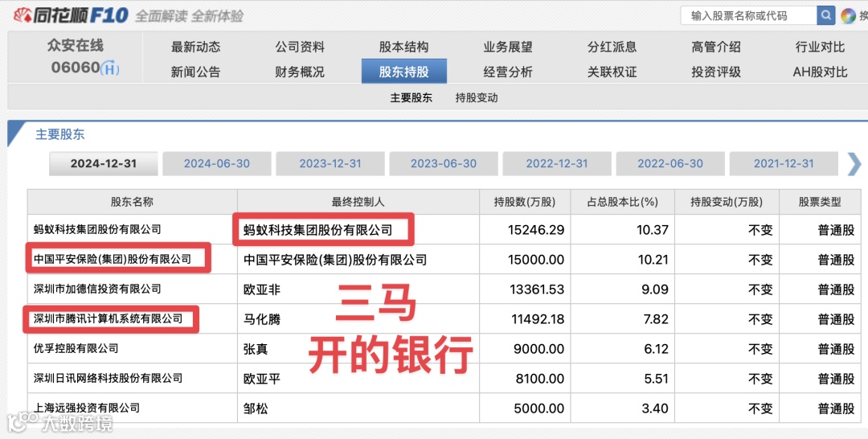Click shareholder 深圳市加德信投资有限公司
Image resolution: width=868 pixels, height=439 pixels.
coord(97,289)
